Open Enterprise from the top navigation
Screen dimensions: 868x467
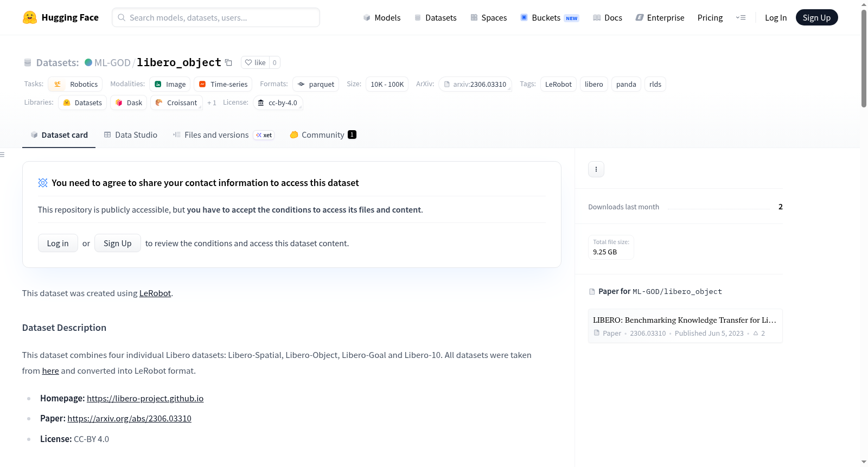click(660, 17)
